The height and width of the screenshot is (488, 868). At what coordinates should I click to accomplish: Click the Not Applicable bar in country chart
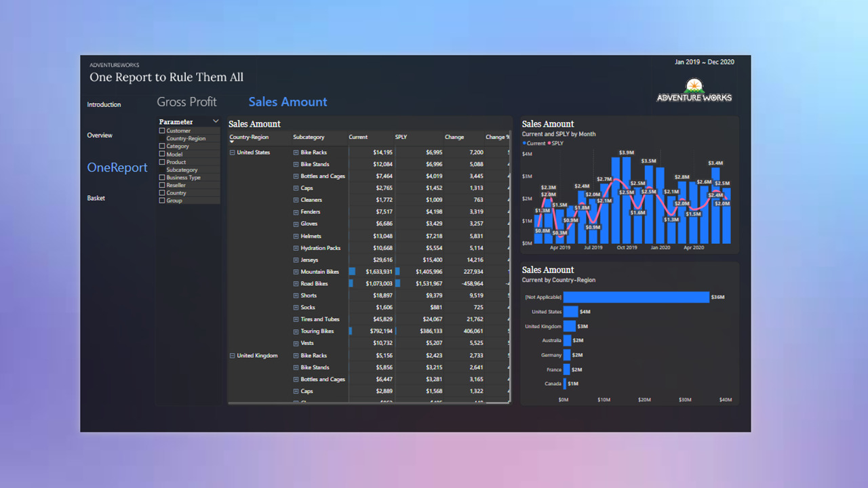click(635, 297)
